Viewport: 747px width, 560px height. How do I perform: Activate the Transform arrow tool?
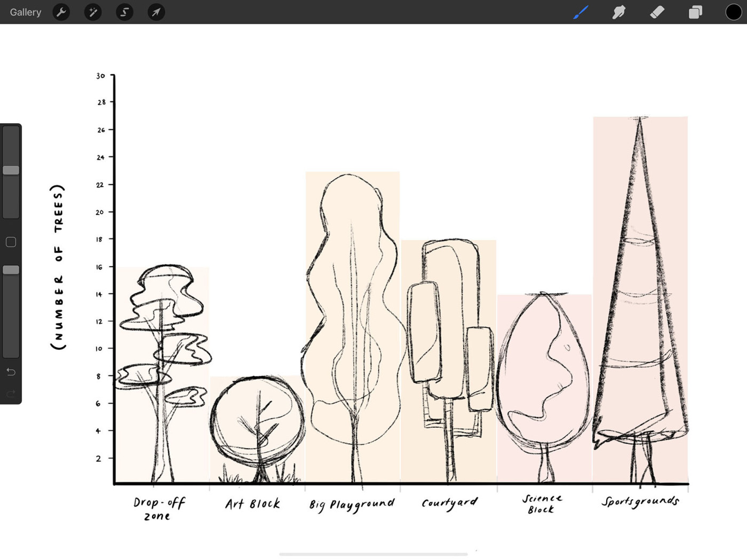coord(156,12)
